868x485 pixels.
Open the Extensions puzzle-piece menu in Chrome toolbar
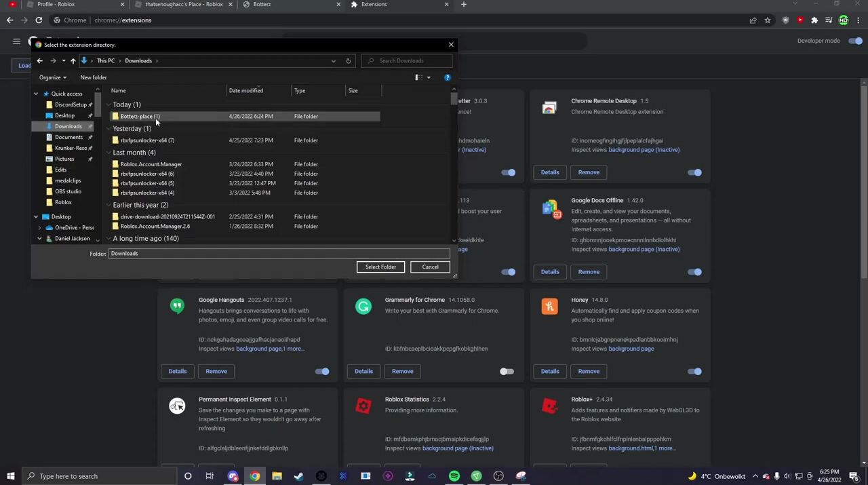[814, 20]
